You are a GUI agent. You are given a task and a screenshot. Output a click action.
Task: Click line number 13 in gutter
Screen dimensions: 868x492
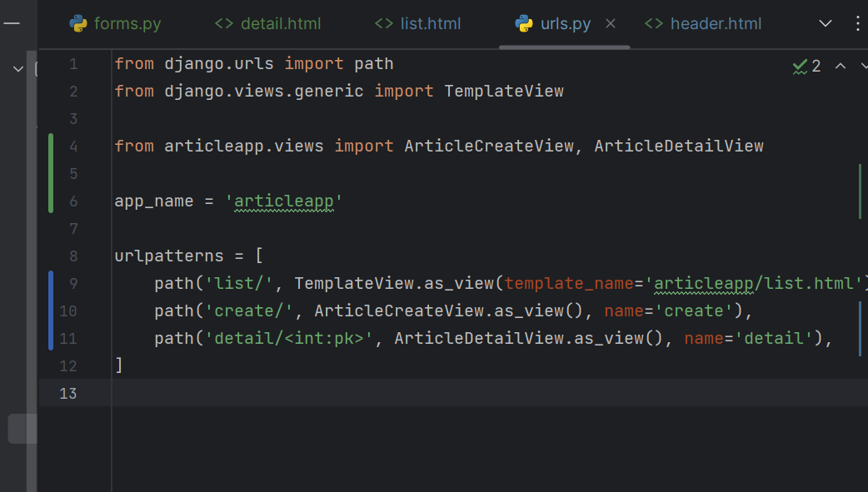click(x=68, y=394)
